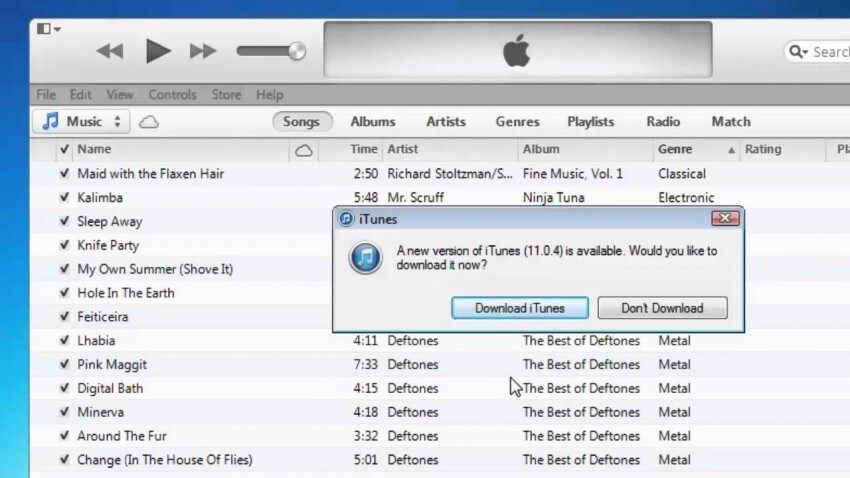Click album Ninja Tuna
Image resolution: width=850 pixels, height=478 pixels.
coord(553,197)
